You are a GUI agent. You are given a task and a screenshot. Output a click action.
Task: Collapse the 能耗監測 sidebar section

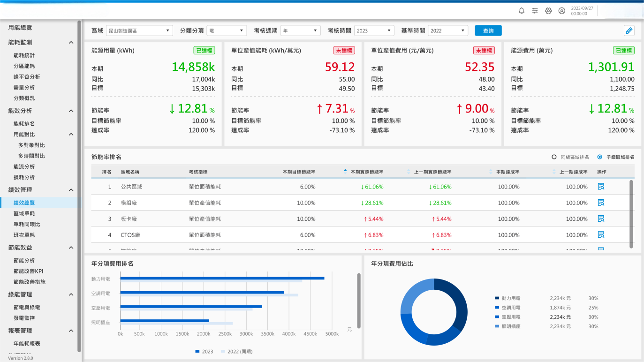[71, 43]
